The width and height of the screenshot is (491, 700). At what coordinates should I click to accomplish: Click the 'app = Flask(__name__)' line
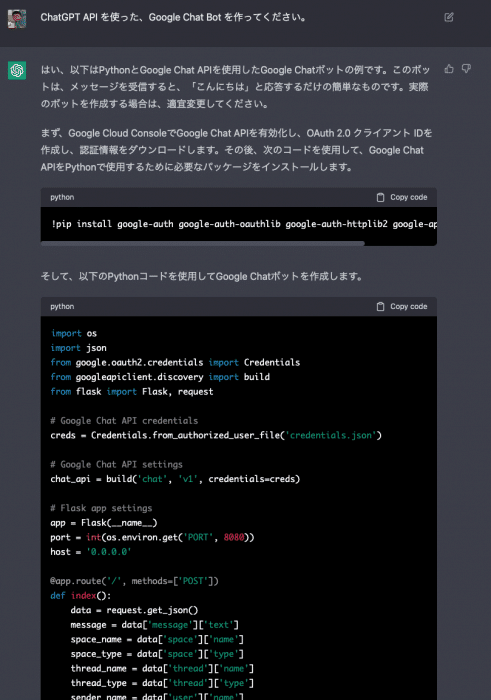pyautogui.click(x=104, y=523)
